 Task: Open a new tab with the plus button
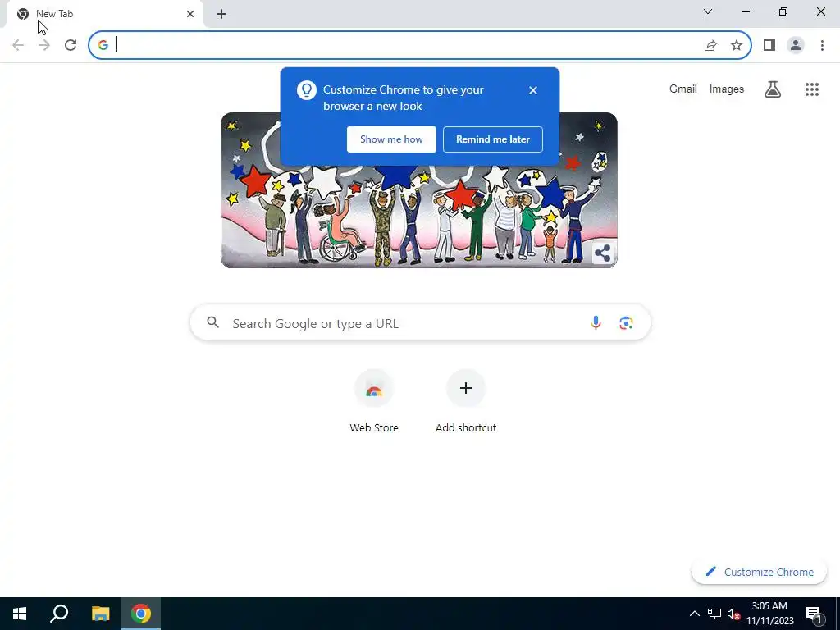click(x=221, y=14)
